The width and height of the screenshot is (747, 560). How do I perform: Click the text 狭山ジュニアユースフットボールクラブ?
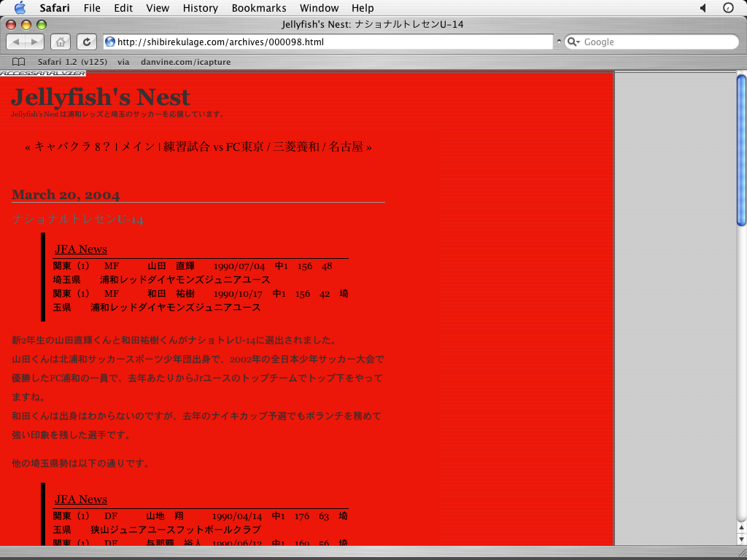tap(176, 530)
